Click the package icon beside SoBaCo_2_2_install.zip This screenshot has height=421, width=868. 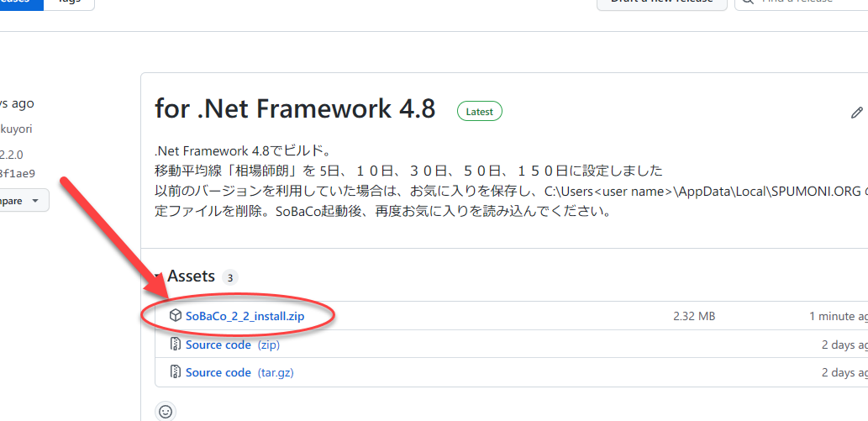175,316
